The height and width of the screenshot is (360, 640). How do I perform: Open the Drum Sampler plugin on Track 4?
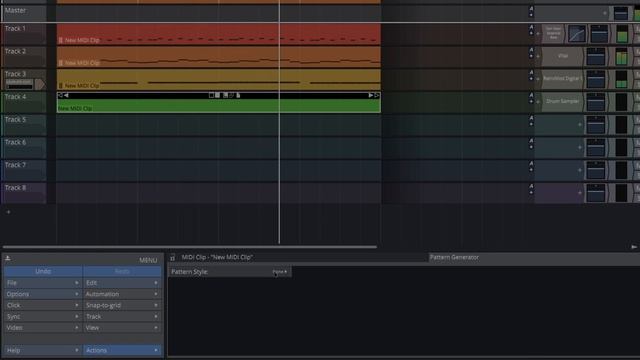(562, 102)
